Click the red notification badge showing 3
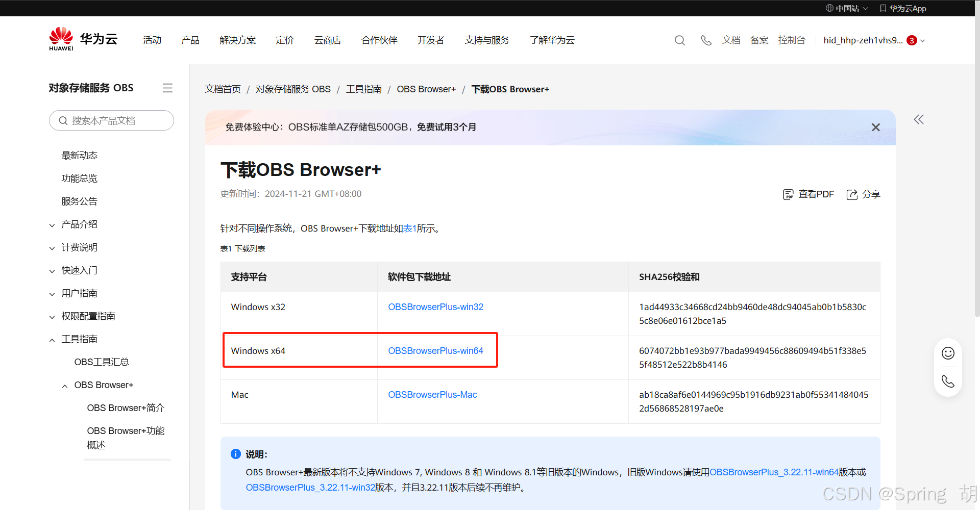 912,40
